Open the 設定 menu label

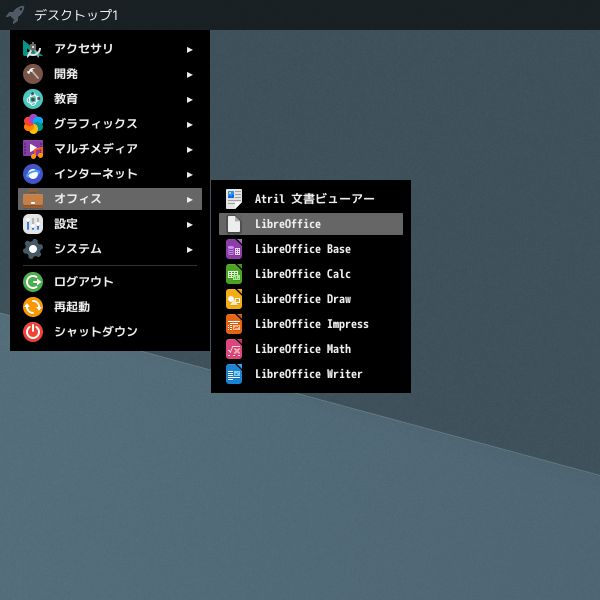point(66,223)
